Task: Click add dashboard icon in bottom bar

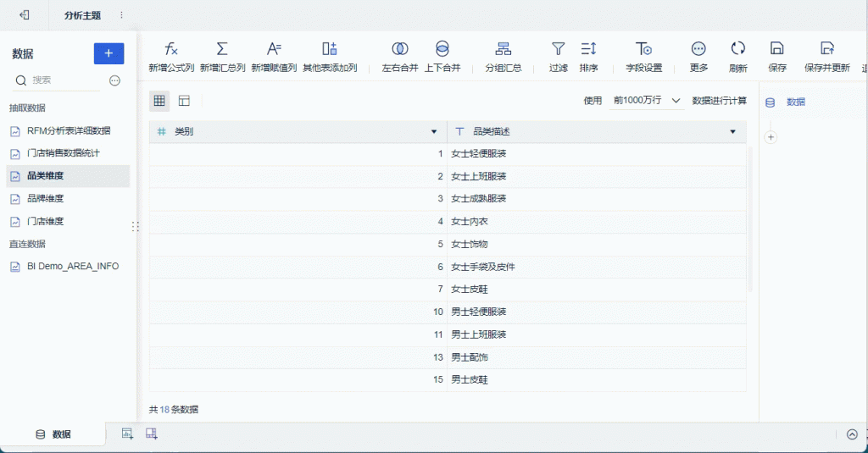Action: (x=151, y=434)
